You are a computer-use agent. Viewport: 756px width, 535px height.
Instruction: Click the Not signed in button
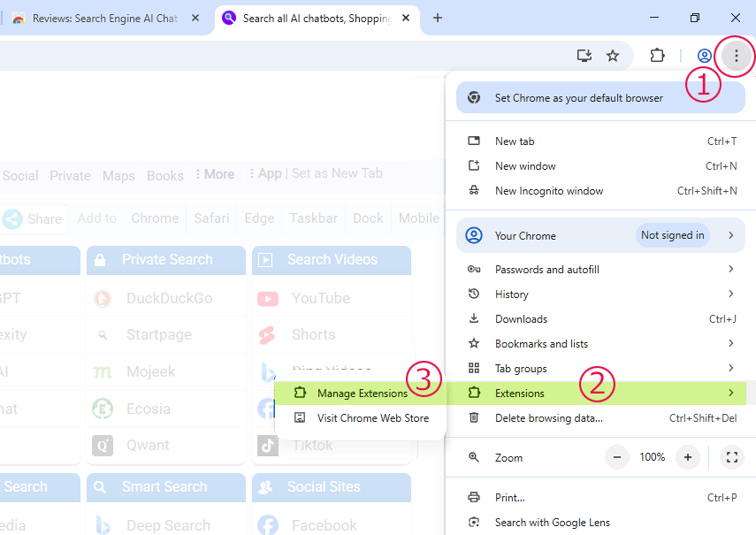coord(672,236)
